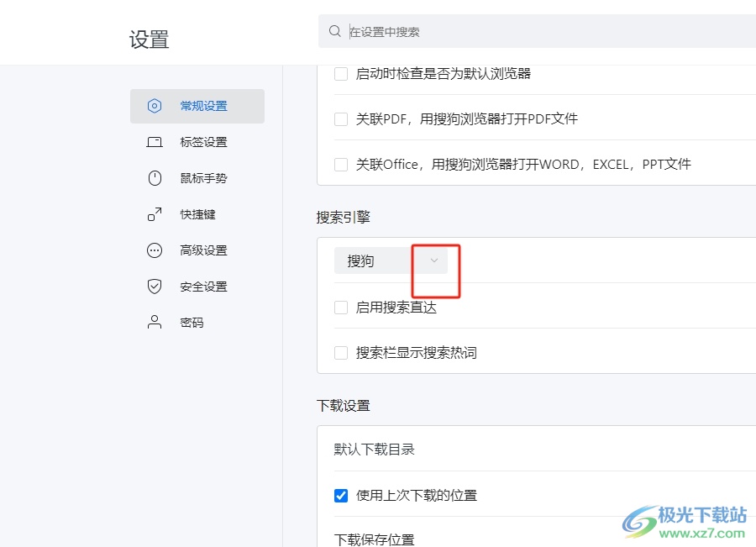This screenshot has width=756, height=547.
Task: Open 常规设置 in the sidebar
Action: [197, 106]
